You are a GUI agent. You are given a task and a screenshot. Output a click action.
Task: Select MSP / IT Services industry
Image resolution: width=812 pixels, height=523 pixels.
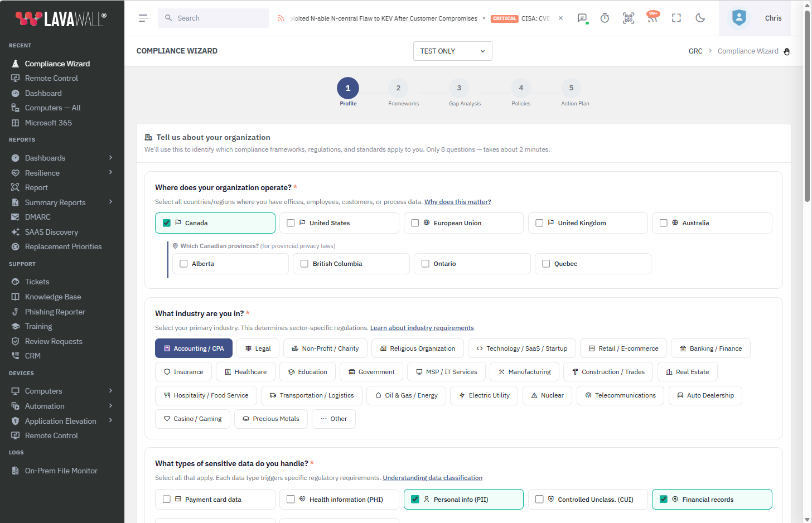446,372
